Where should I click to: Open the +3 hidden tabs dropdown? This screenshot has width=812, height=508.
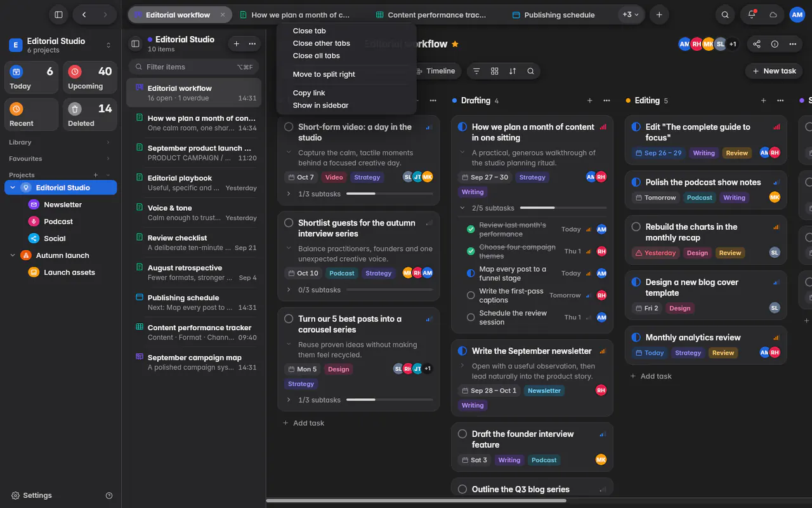coord(631,15)
